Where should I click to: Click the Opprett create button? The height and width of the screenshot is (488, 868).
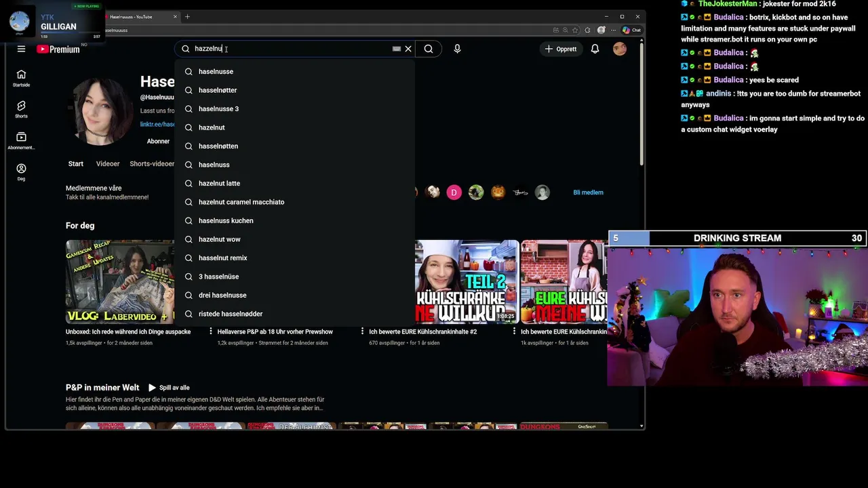pyautogui.click(x=561, y=49)
